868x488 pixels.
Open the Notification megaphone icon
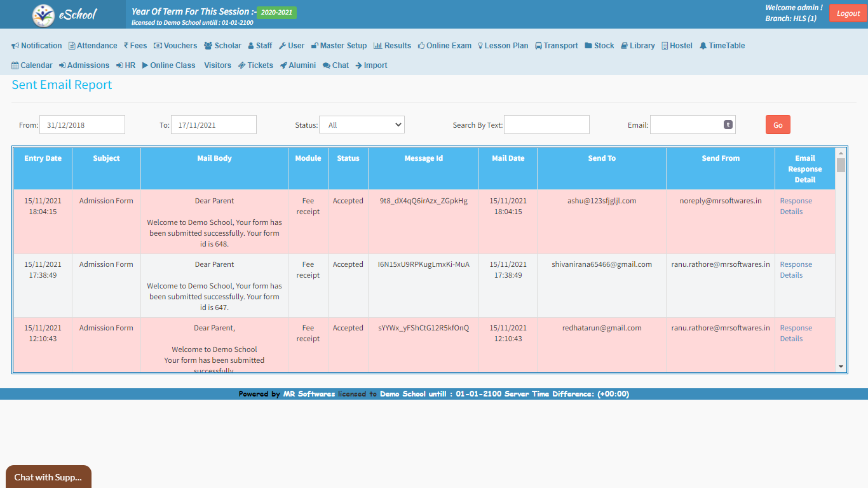pos(15,46)
